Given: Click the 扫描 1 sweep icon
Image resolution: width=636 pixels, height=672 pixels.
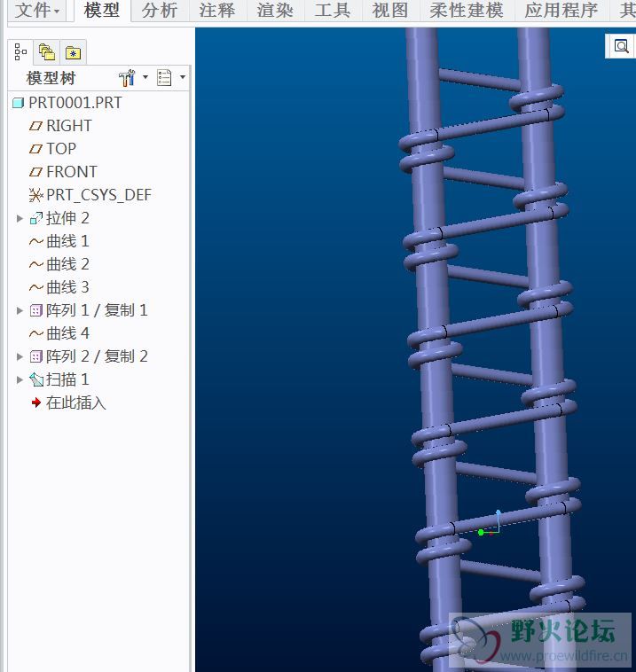Looking at the screenshot, I should [x=36, y=379].
